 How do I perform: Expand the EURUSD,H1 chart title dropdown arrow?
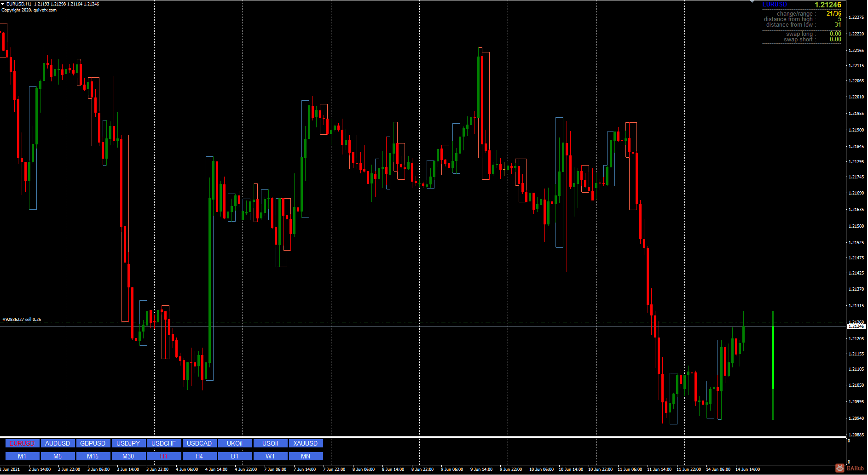pos(4,4)
